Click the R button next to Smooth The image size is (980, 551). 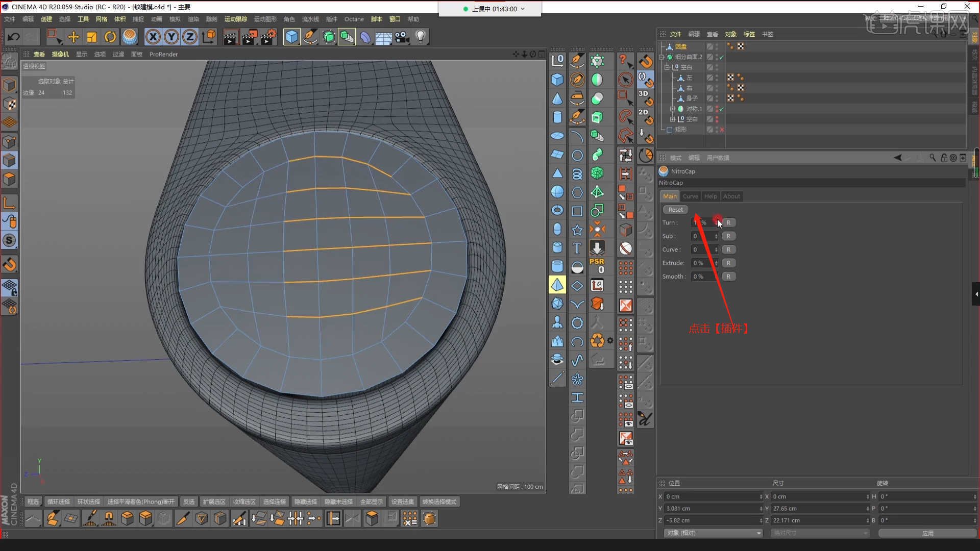coord(728,277)
